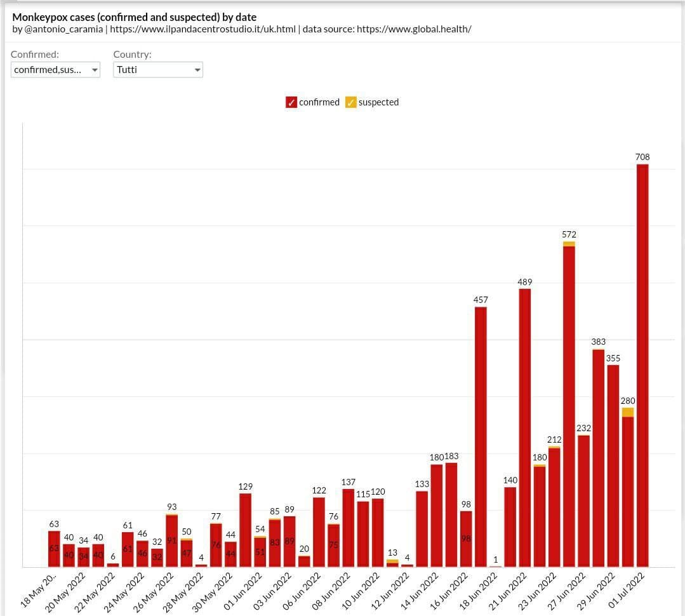The width and height of the screenshot is (685, 616).
Task: Click the 01 Jul 2022 axis label
Action: (x=627, y=590)
